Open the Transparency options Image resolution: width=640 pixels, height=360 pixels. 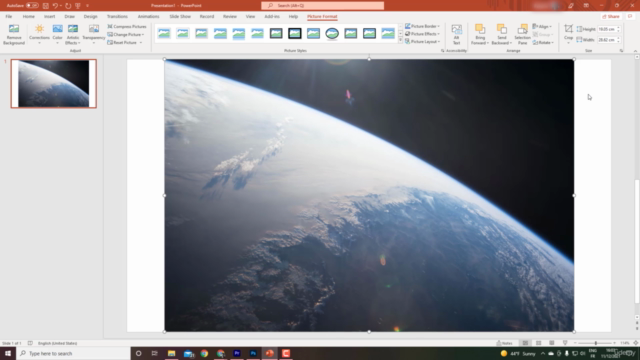[x=93, y=34]
